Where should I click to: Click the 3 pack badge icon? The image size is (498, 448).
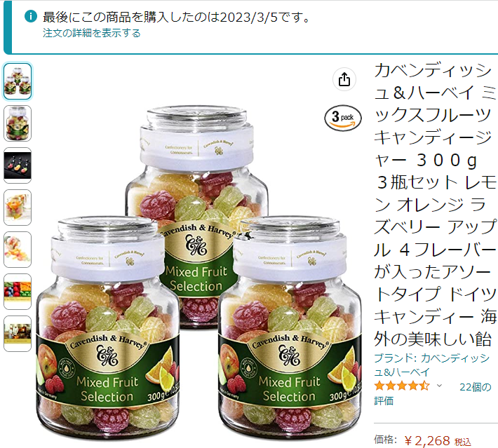[x=343, y=118]
